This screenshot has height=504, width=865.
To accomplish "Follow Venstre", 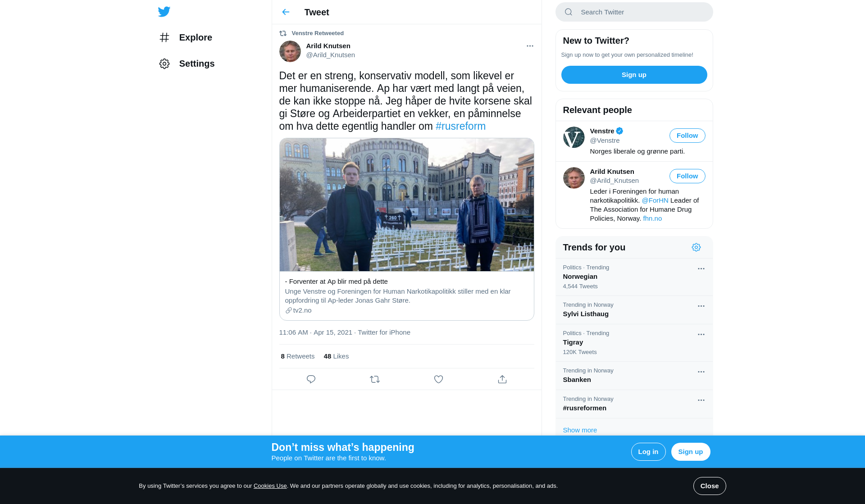I will [687, 136].
